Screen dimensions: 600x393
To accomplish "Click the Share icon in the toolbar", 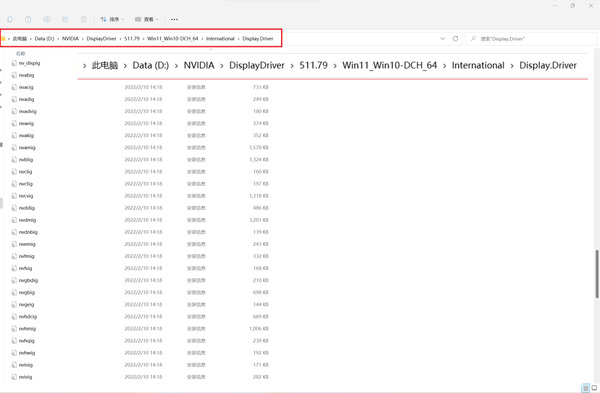I will (65, 19).
